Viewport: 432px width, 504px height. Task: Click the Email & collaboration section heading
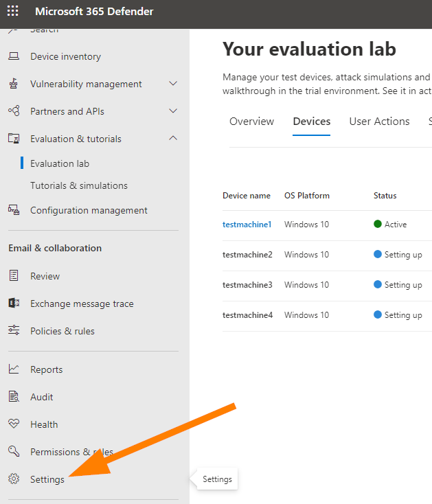tap(55, 248)
